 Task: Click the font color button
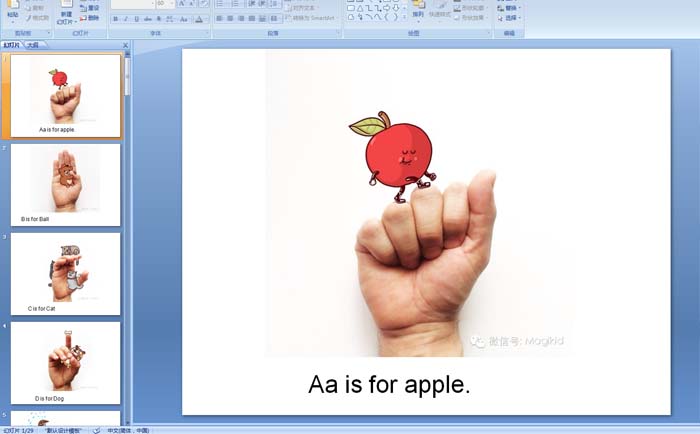[x=199, y=19]
